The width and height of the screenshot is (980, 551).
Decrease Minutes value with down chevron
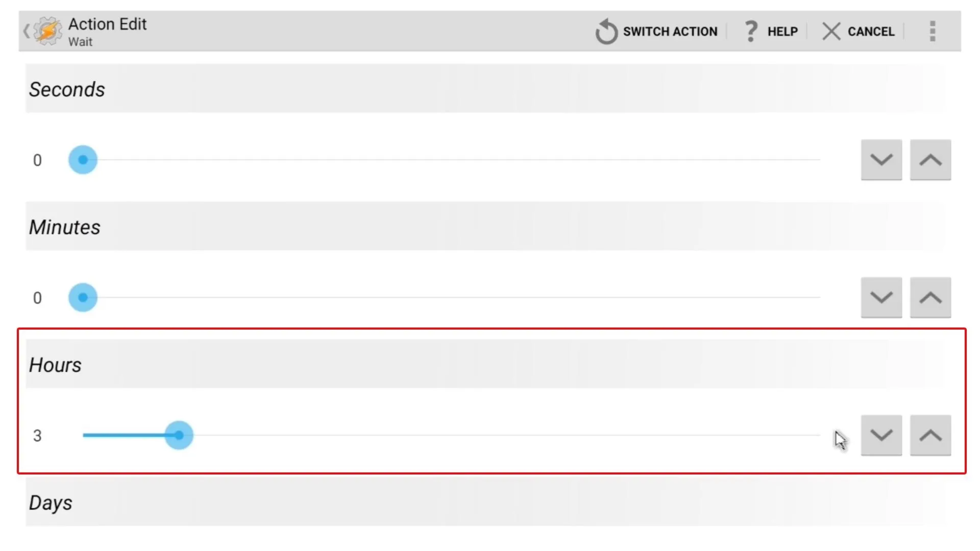[881, 297]
